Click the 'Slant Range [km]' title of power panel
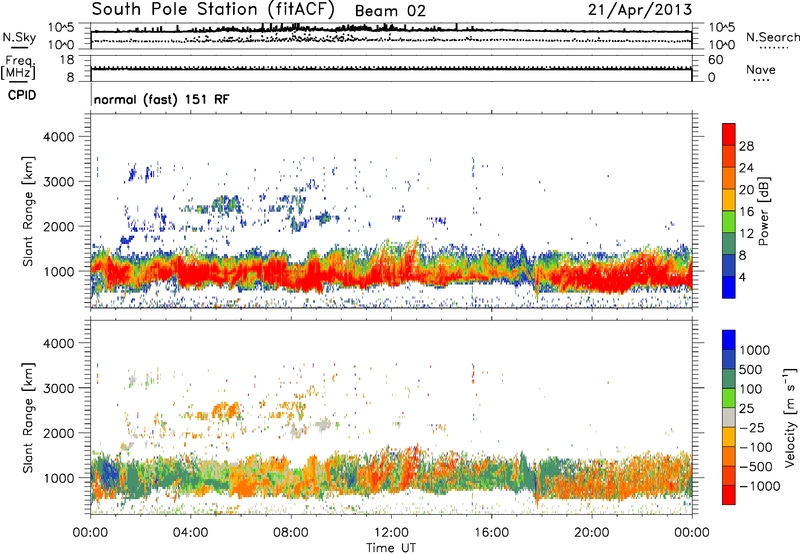The image size is (800, 554). (28, 211)
